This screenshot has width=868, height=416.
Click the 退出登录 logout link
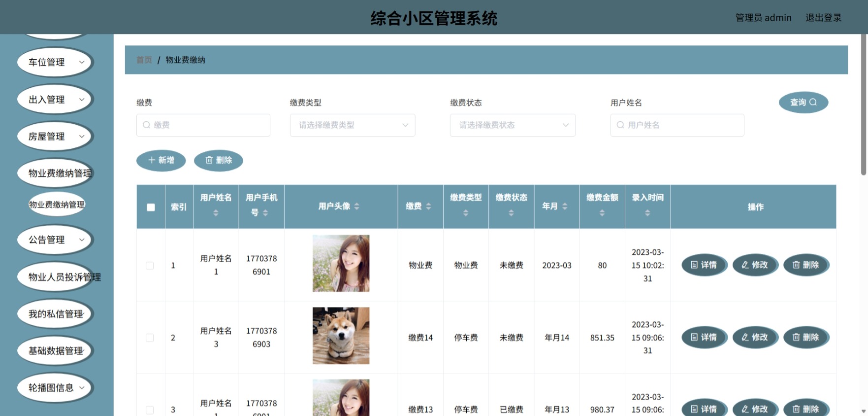(x=823, y=18)
